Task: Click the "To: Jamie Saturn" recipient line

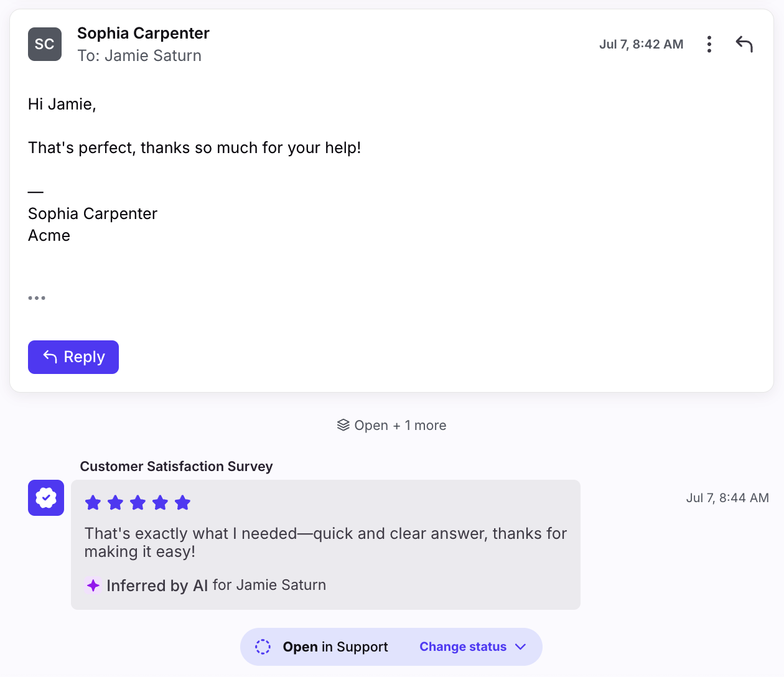Action: point(139,56)
